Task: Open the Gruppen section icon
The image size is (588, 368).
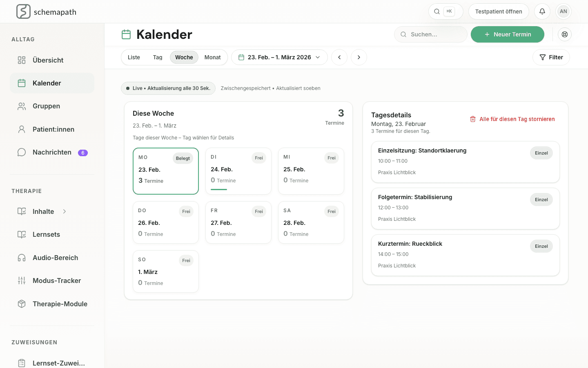Action: (x=21, y=106)
